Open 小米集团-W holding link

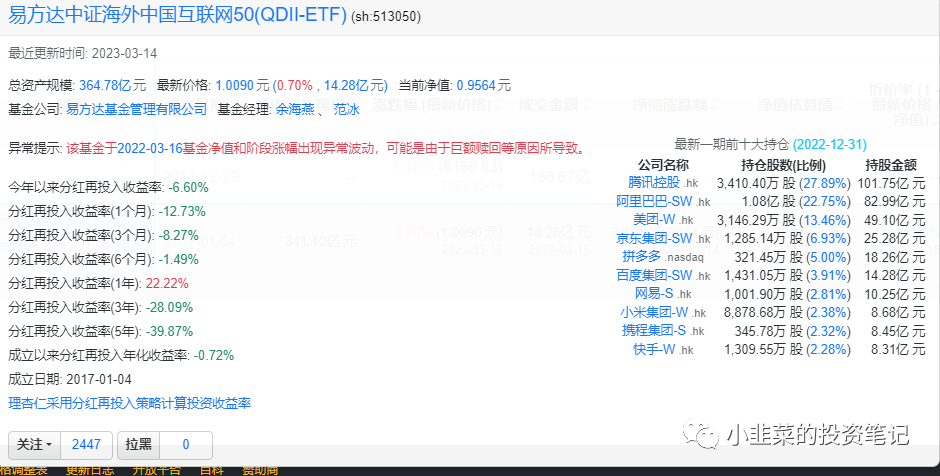coord(654,312)
